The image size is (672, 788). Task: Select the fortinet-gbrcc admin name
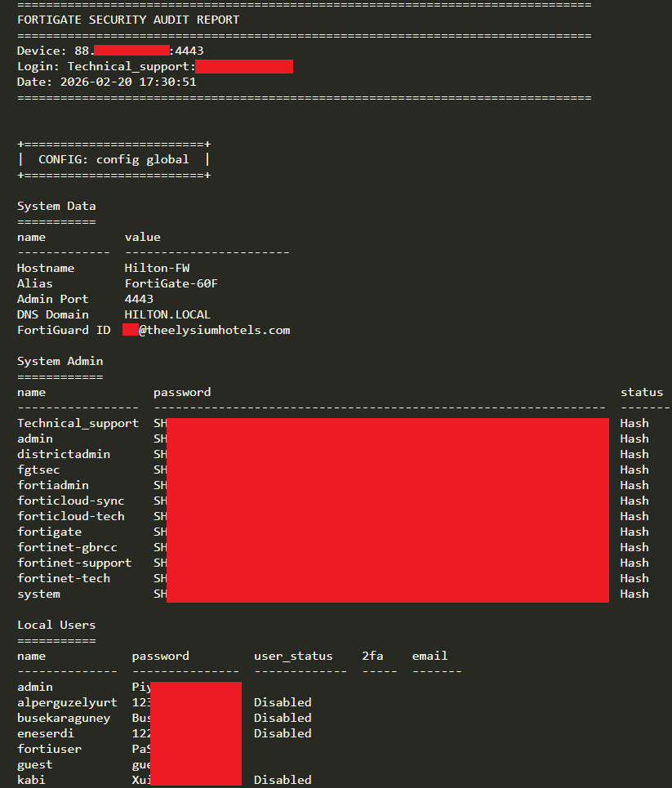pos(67,547)
